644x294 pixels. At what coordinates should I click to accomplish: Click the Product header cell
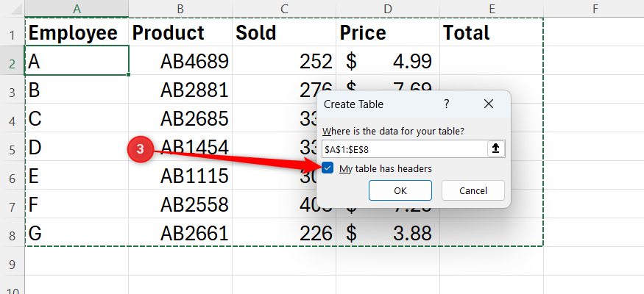coord(180,32)
